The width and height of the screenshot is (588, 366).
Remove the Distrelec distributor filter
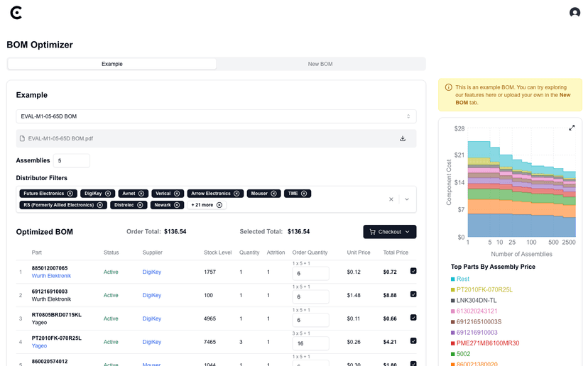click(140, 205)
